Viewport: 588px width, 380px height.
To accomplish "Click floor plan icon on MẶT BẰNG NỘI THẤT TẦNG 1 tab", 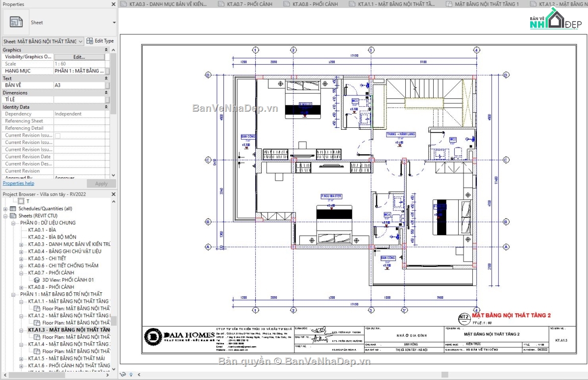I will (449, 4).
